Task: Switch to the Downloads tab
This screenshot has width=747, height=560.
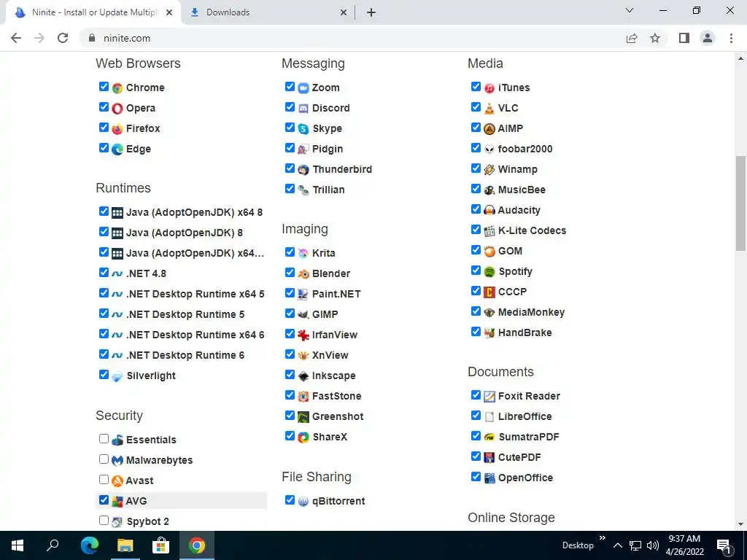Action: [268, 12]
